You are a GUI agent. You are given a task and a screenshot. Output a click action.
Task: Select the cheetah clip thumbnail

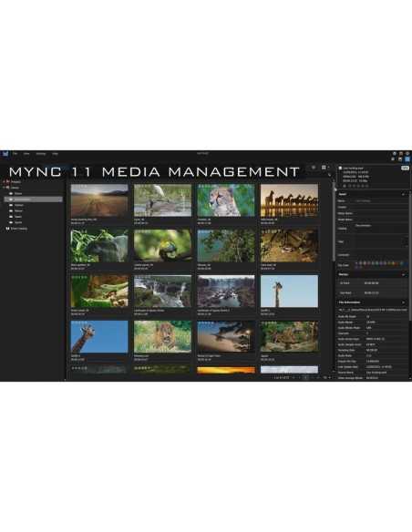coord(226,200)
